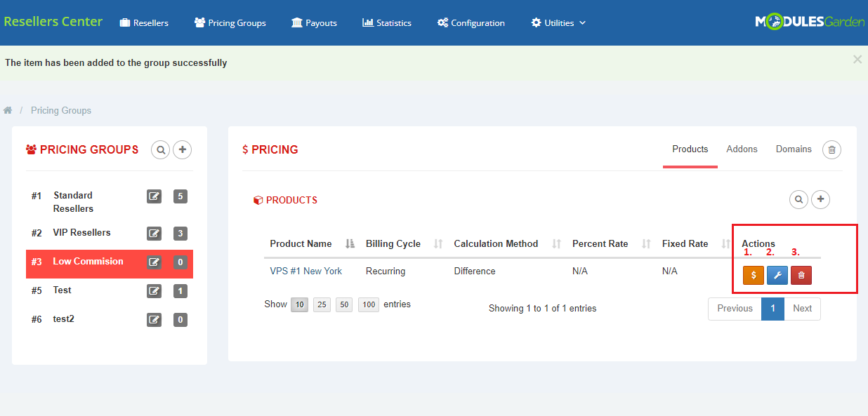Viewport: 868px width, 416px height.
Task: Search within the Pricing Groups panel
Action: pyautogui.click(x=161, y=149)
